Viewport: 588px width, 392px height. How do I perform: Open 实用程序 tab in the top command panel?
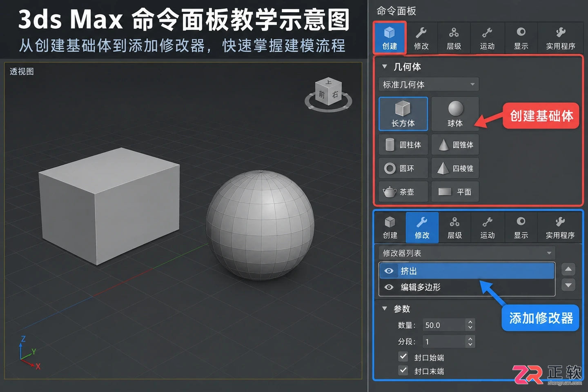(560, 38)
